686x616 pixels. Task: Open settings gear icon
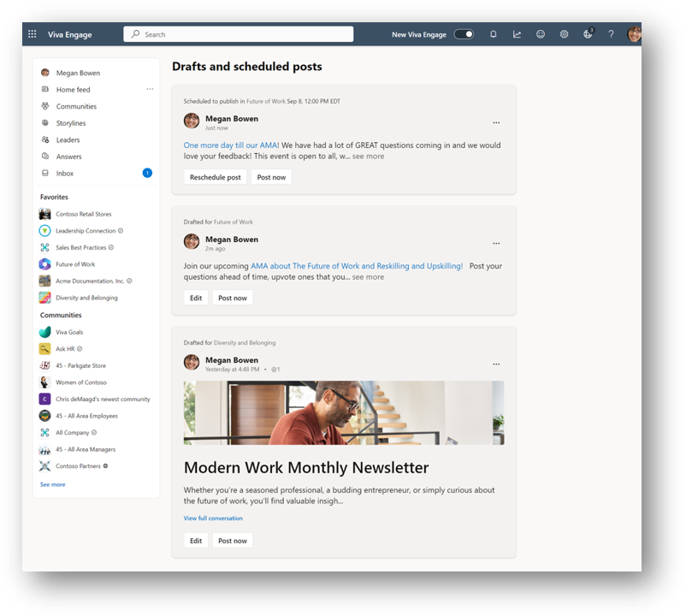(x=564, y=34)
